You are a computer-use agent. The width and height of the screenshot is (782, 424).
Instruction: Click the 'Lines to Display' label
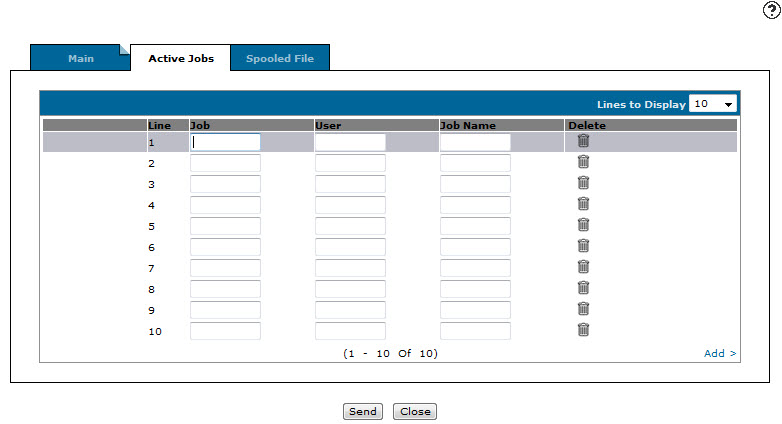point(641,104)
